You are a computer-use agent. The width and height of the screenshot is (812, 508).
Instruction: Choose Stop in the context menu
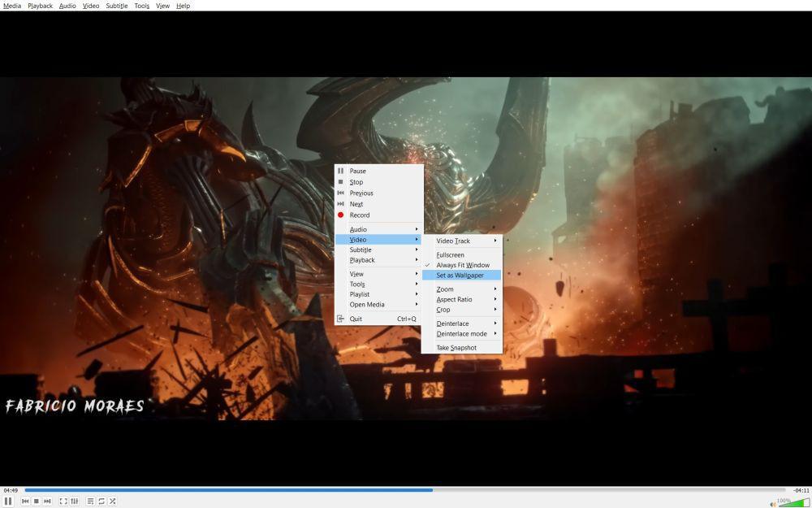(379, 182)
